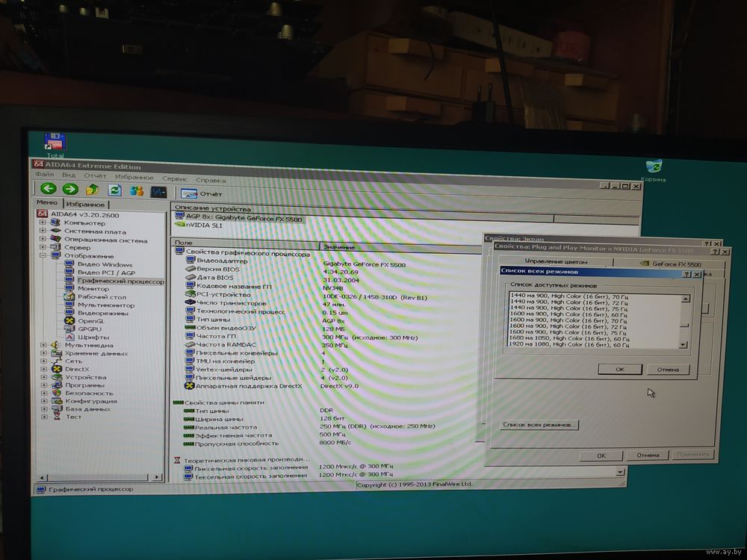This screenshot has height=560, width=747.
Task: Go back with the green left arrow
Action: pyautogui.click(x=48, y=189)
